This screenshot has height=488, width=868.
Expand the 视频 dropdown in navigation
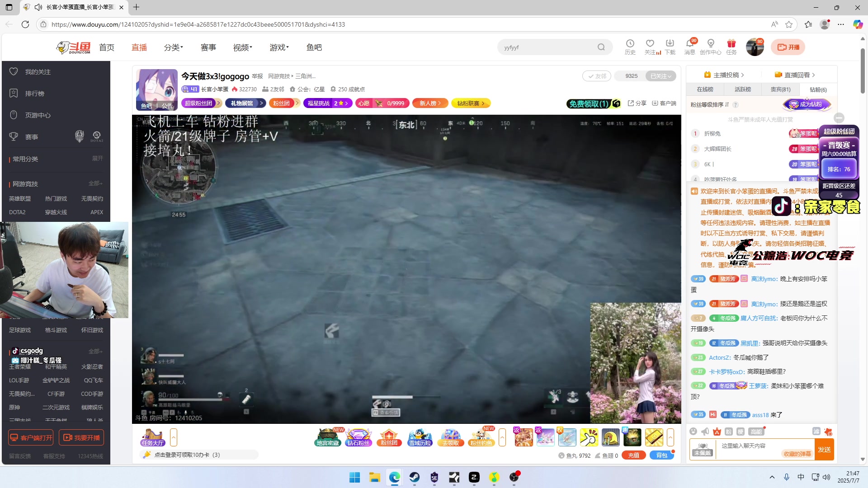click(x=243, y=47)
